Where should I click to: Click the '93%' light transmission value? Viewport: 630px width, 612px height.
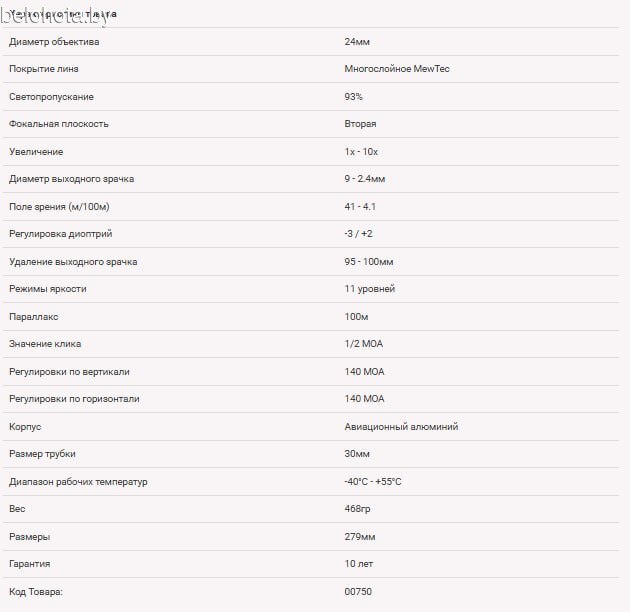[x=353, y=97]
